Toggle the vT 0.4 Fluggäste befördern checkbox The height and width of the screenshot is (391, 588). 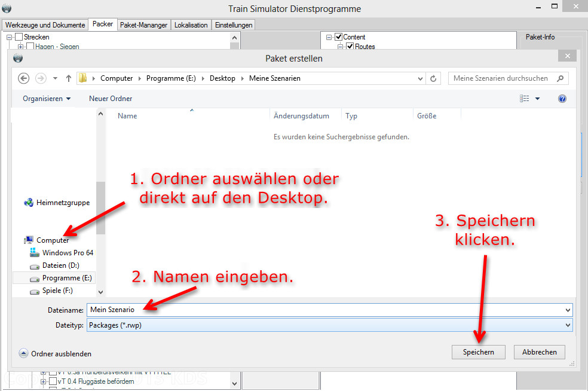pos(53,381)
